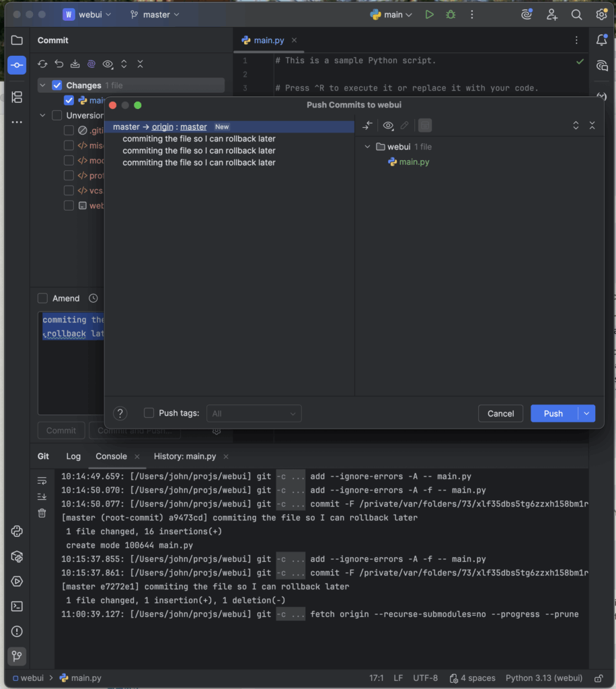Open the more actions menu in the title bar
This screenshot has height=689, width=616.
point(472,15)
